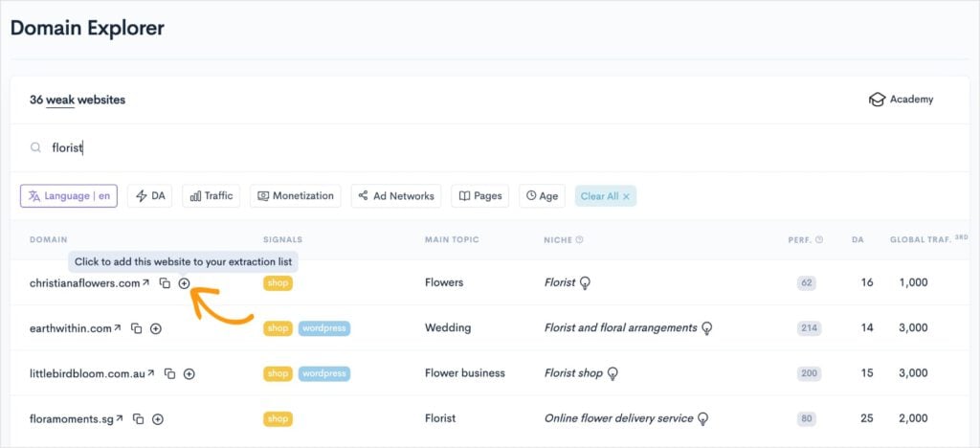This screenshot has height=448, width=980.
Task: Clear all applied filters
Action: (x=605, y=196)
